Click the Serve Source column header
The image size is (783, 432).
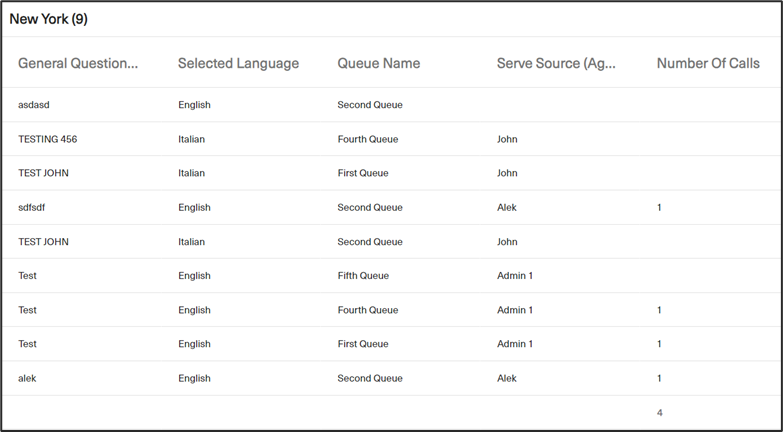[x=556, y=63]
